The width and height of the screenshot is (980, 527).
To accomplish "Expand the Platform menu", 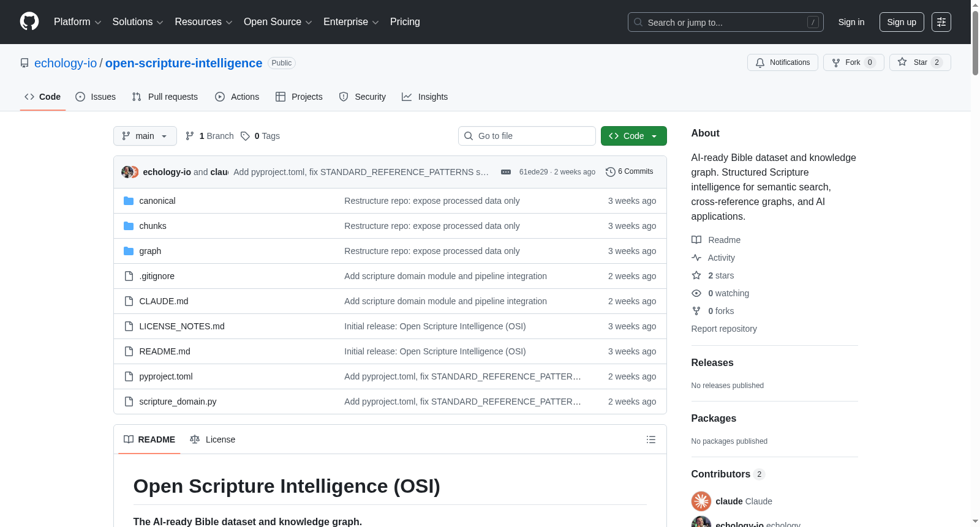I will pyautogui.click(x=78, y=22).
